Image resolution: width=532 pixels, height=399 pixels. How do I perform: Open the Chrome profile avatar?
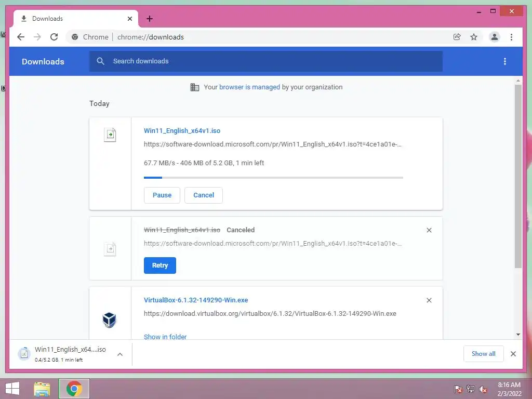click(x=495, y=37)
